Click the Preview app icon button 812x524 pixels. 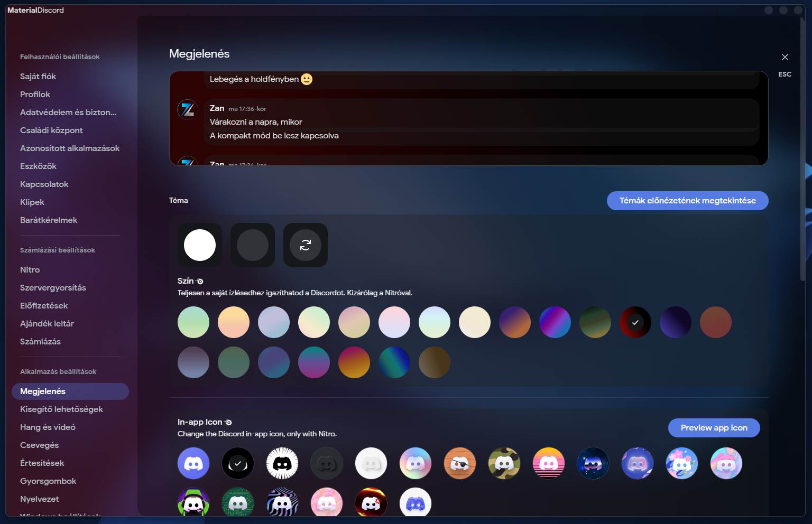714,428
